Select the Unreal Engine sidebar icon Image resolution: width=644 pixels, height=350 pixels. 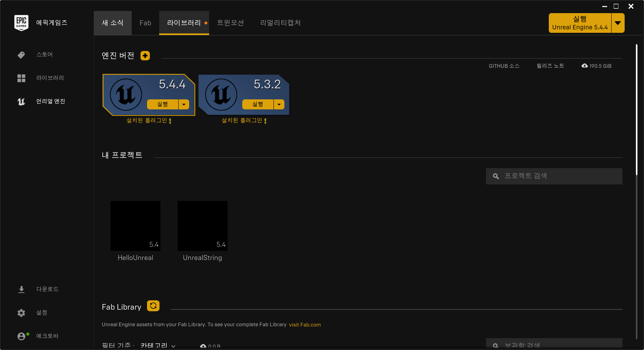pyautogui.click(x=21, y=102)
